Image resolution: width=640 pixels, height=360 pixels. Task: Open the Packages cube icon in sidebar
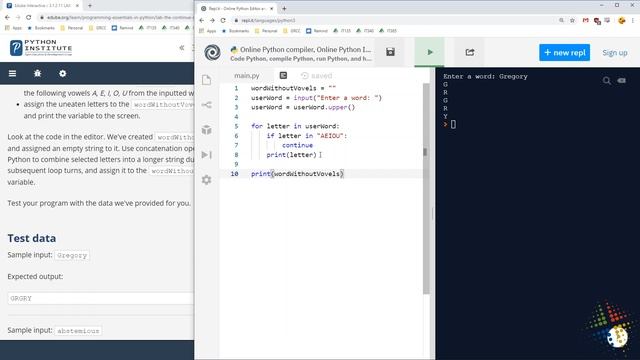(x=207, y=130)
